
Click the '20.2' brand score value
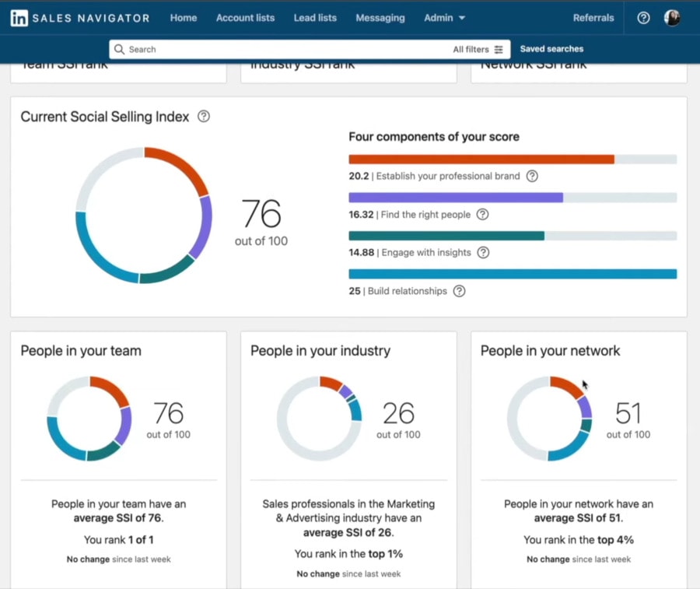[x=359, y=176]
